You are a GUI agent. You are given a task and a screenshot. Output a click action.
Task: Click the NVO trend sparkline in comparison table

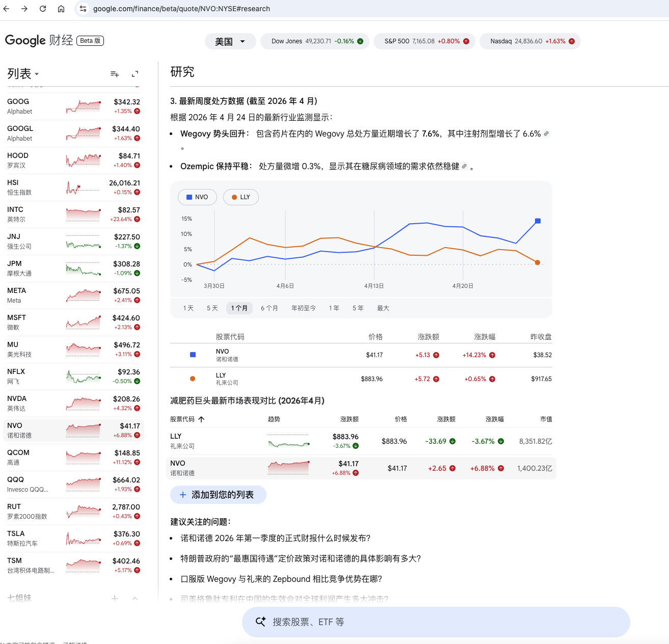[289, 468]
